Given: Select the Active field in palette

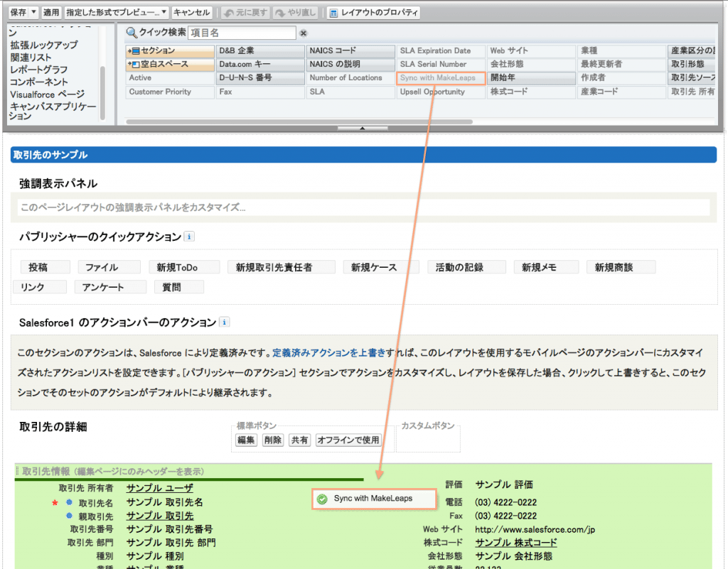Looking at the screenshot, I should pos(170,78).
